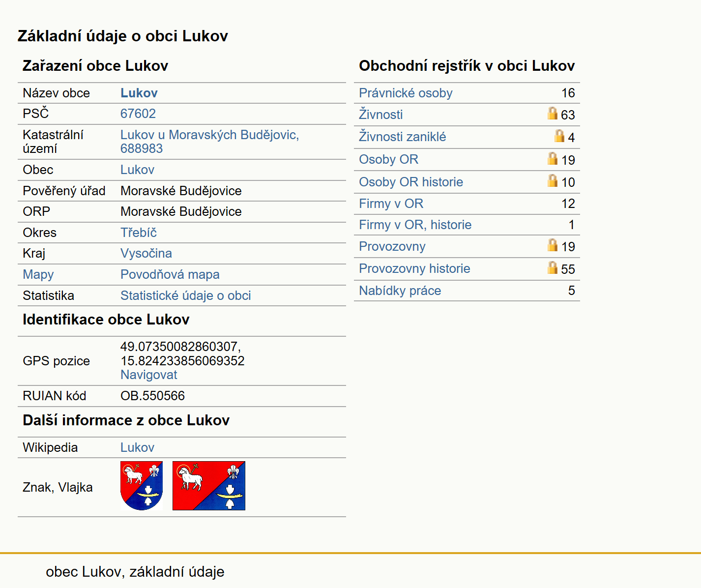Image resolution: width=701 pixels, height=588 pixels.
Task: Click Moravské Budějovice in the ORP row
Action: pyautogui.click(x=181, y=211)
